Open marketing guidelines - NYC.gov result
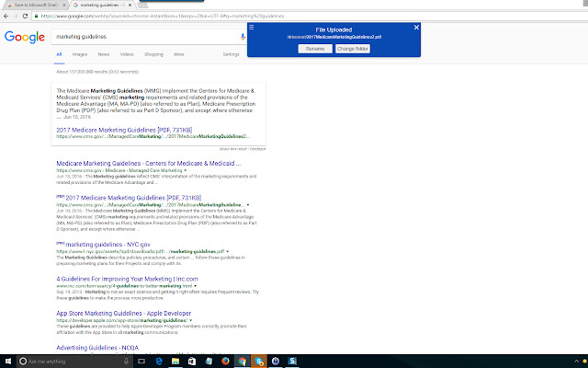Image resolution: width=588 pixels, height=368 pixels. tap(108, 245)
